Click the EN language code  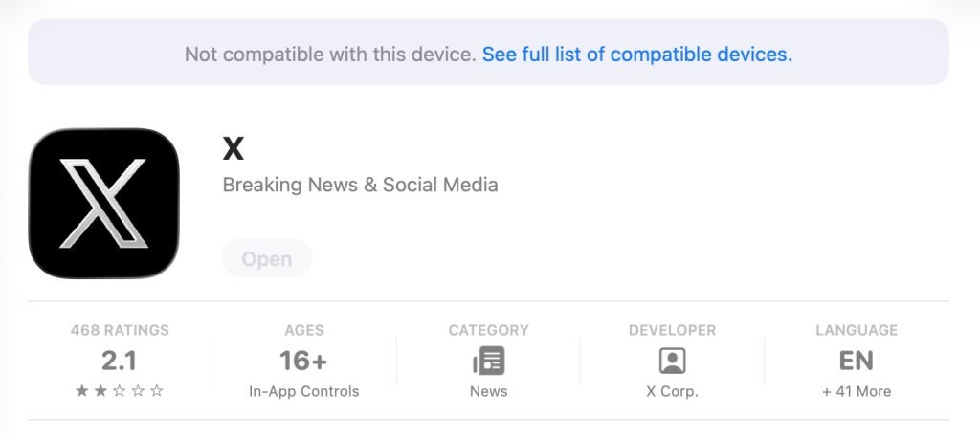(x=857, y=361)
